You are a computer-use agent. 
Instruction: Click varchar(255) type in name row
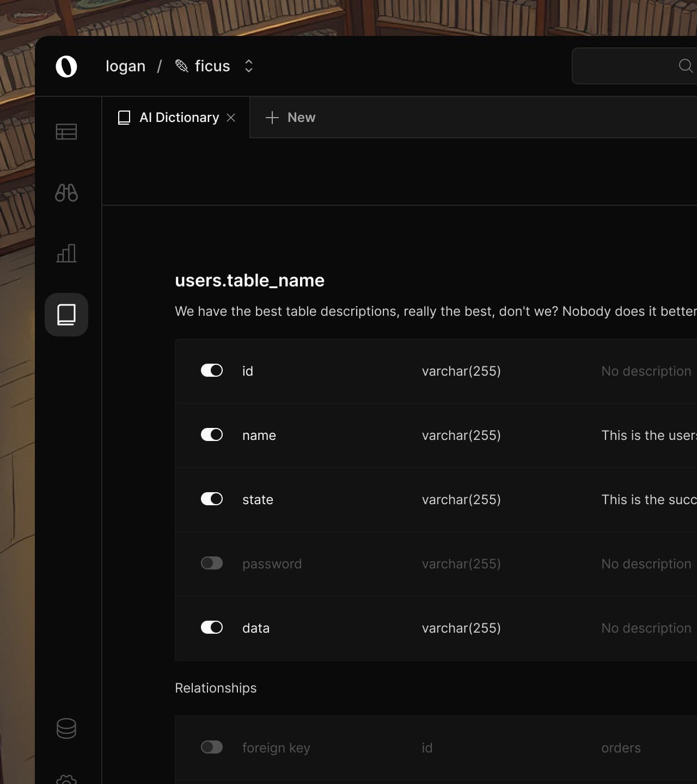(x=461, y=436)
